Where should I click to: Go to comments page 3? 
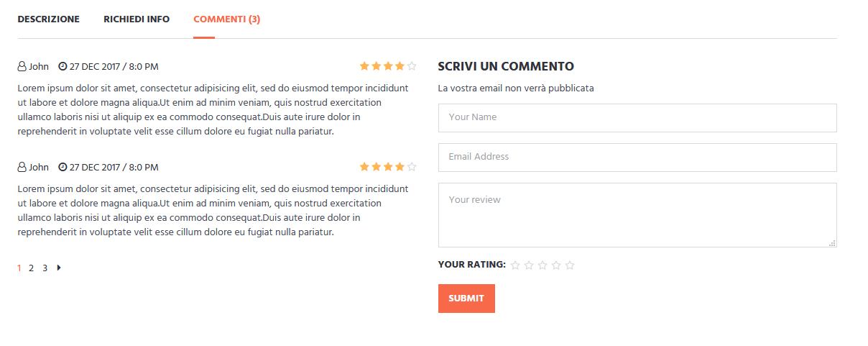point(45,268)
